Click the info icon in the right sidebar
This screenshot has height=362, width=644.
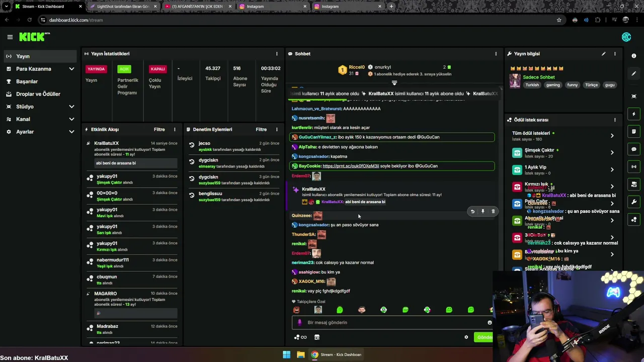(634, 56)
